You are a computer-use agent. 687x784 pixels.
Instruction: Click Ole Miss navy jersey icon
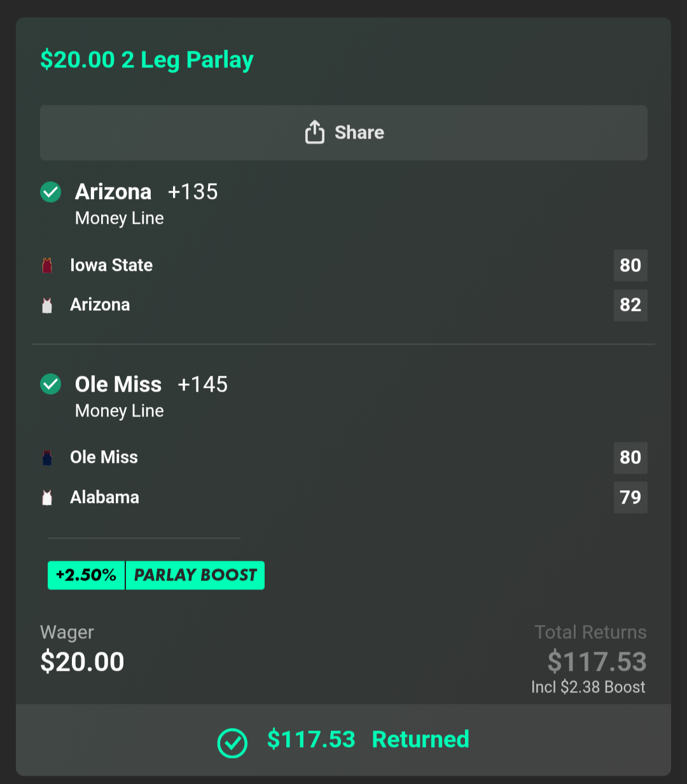(47, 457)
